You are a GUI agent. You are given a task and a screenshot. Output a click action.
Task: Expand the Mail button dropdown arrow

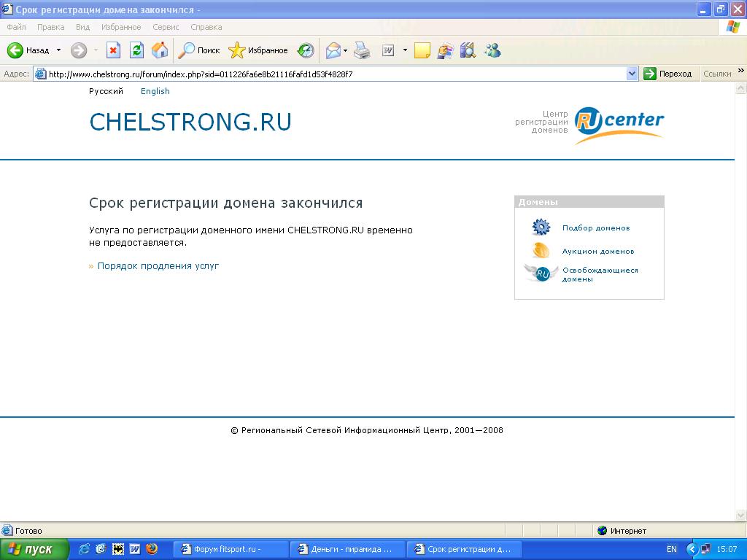click(x=346, y=50)
